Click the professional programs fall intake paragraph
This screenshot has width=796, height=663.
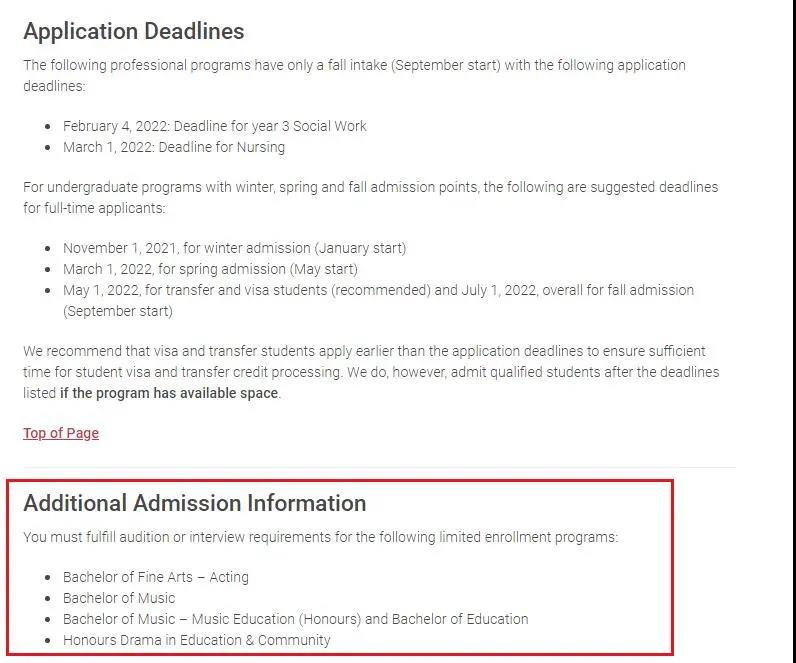point(354,75)
